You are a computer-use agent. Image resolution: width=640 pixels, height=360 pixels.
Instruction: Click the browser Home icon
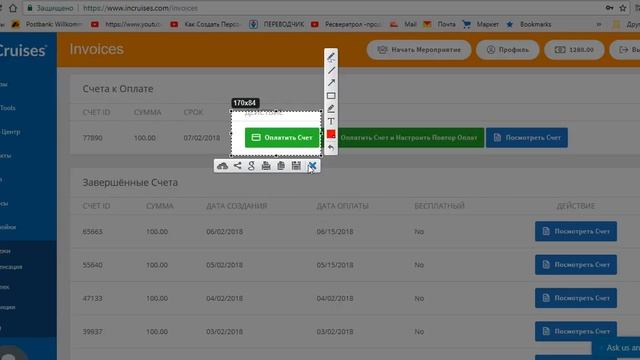coord(13,8)
